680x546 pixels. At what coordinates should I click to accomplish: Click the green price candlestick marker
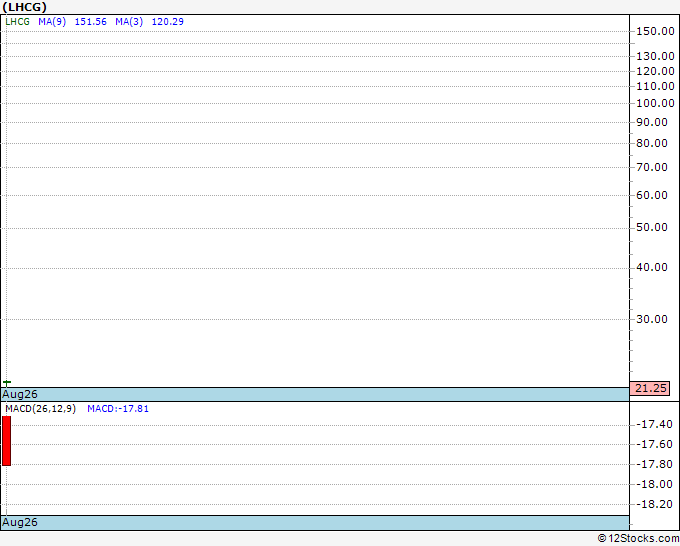[x=7, y=383]
